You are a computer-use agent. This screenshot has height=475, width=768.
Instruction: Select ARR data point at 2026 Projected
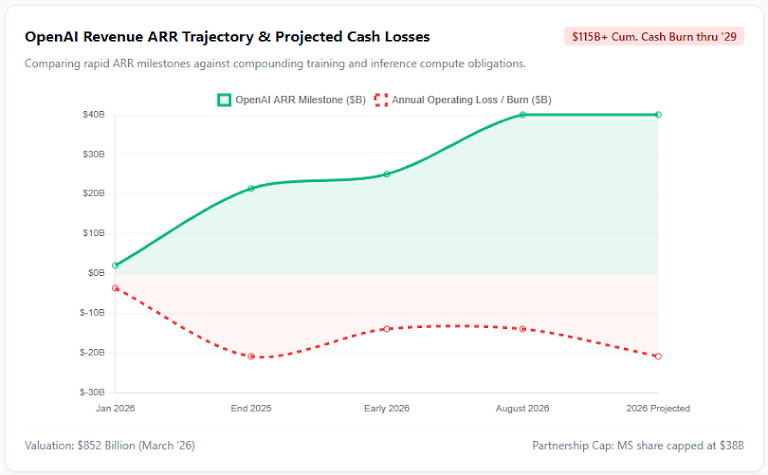[658, 115]
